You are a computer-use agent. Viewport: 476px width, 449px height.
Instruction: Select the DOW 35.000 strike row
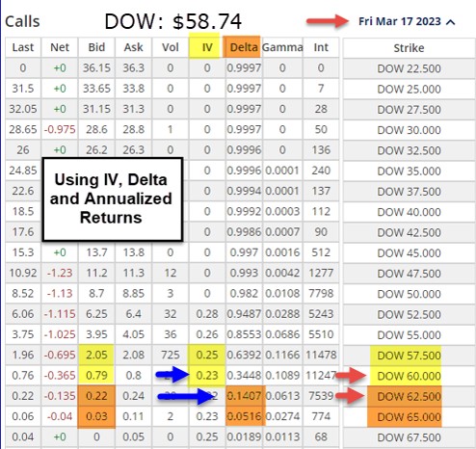(x=409, y=171)
